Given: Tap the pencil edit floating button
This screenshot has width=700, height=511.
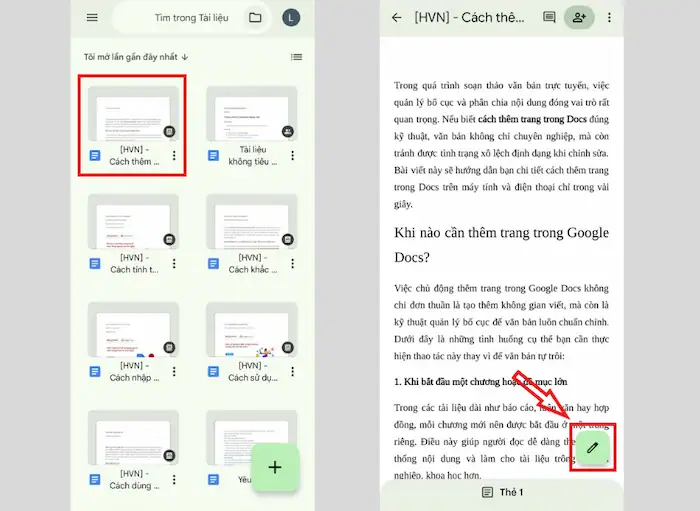Looking at the screenshot, I should coord(593,447).
